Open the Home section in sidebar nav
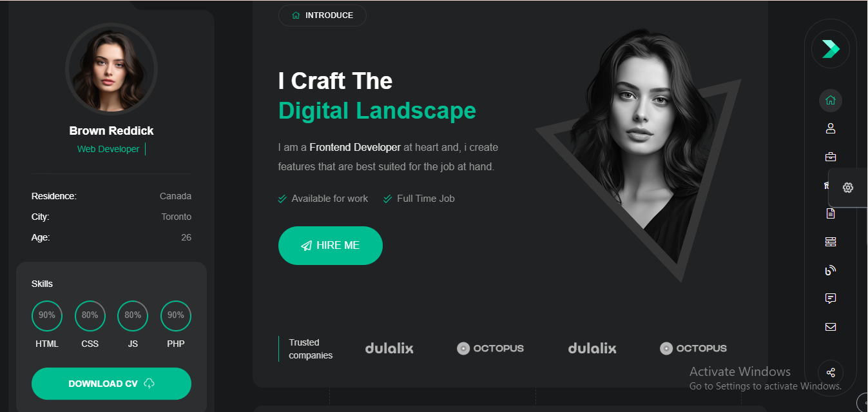The width and height of the screenshot is (868, 412). [831, 100]
